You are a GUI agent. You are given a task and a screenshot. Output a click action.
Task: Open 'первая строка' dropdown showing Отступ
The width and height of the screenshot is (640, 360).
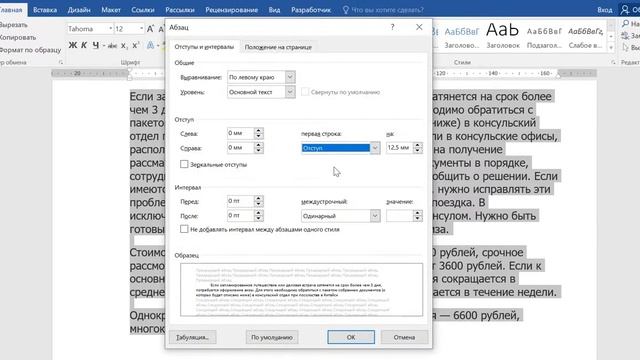pos(375,148)
